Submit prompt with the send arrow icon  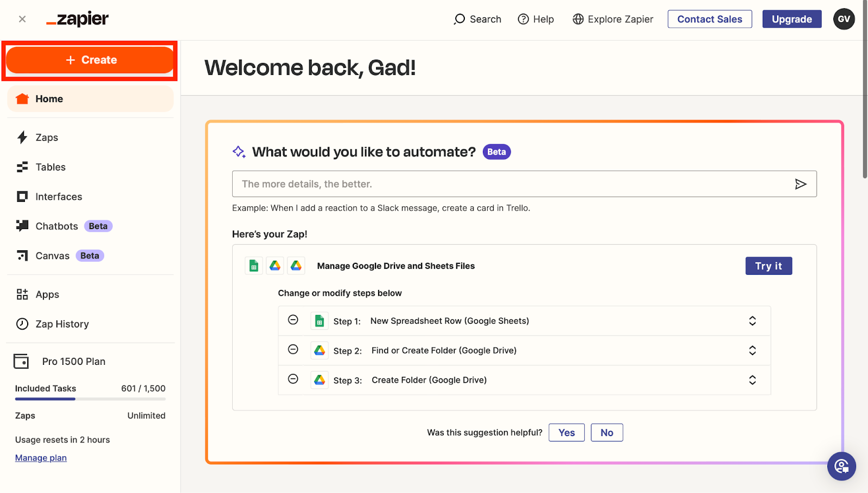tap(801, 184)
